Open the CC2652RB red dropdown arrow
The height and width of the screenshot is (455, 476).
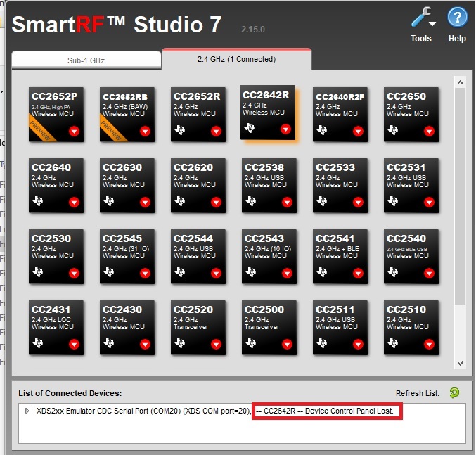pyautogui.click(x=145, y=131)
